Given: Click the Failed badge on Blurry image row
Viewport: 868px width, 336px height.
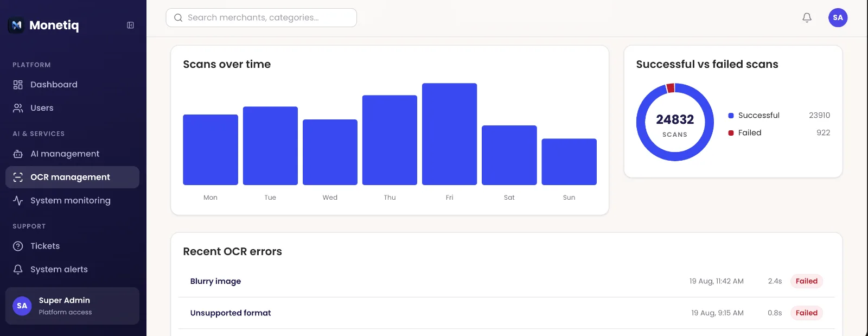Looking at the screenshot, I should pos(807,281).
